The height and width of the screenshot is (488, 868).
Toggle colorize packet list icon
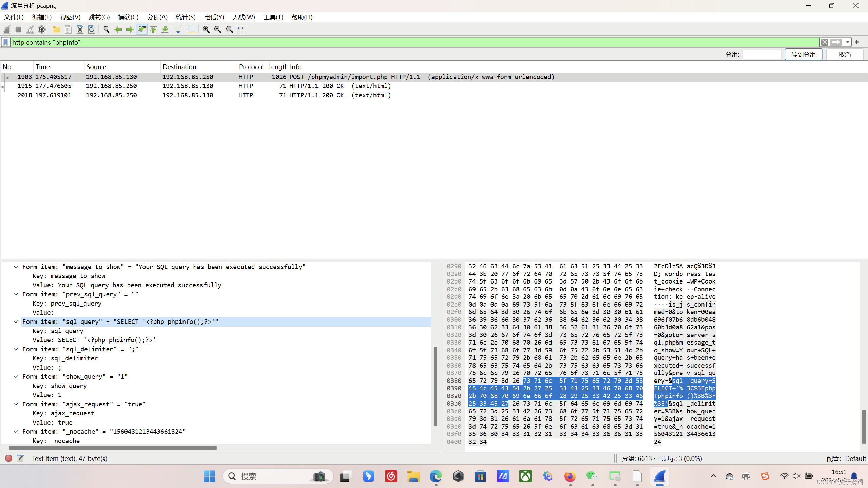coord(191,30)
